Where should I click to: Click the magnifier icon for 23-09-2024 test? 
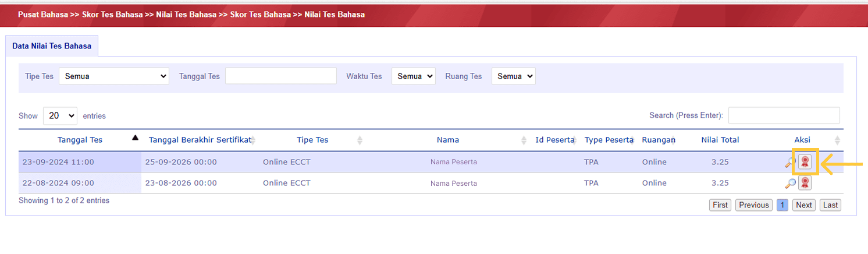(x=790, y=163)
